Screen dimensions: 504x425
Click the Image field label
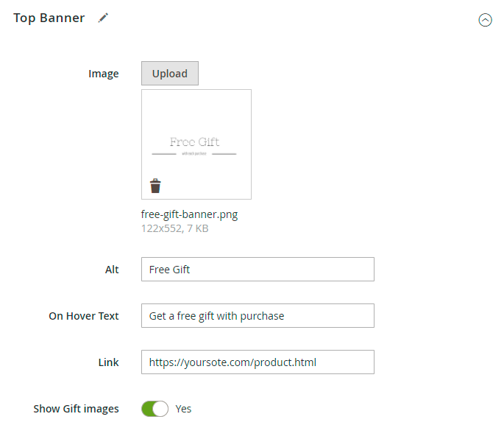[x=104, y=74]
